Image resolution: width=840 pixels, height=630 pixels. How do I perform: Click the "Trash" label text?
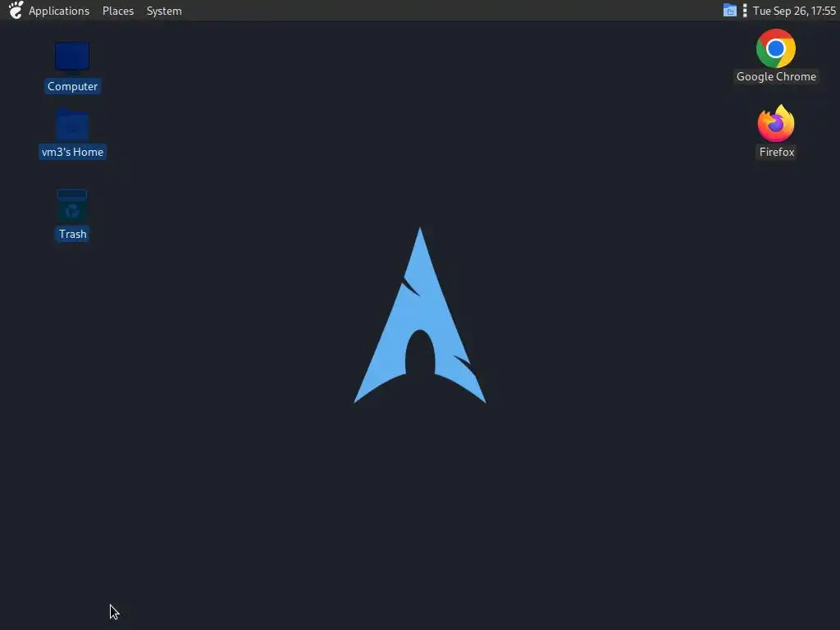72,234
